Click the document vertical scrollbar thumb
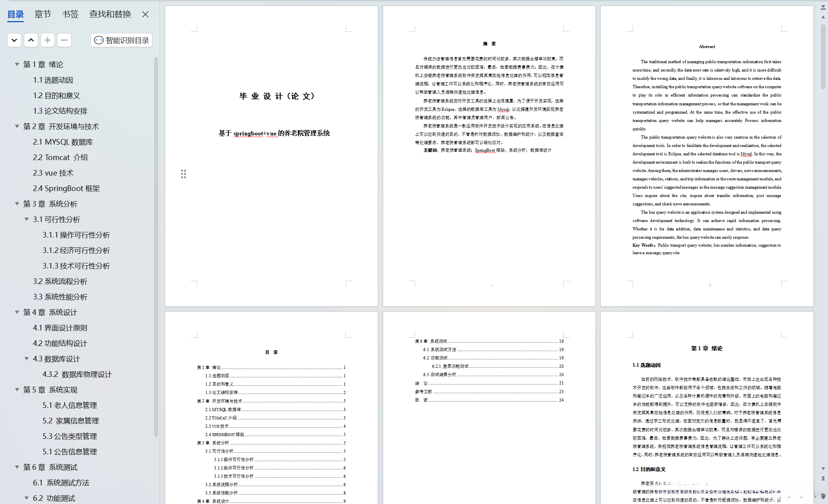This screenshot has height=504, width=828. [823, 56]
